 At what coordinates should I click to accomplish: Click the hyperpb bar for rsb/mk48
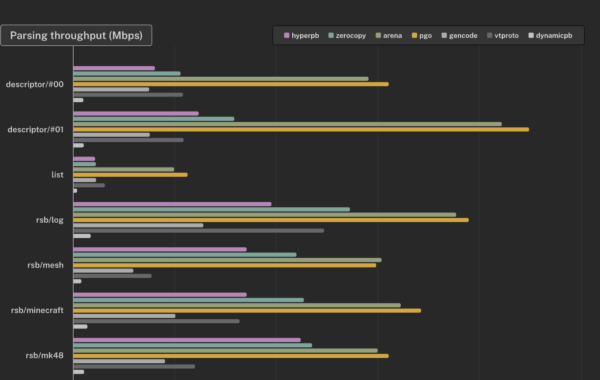click(187, 340)
